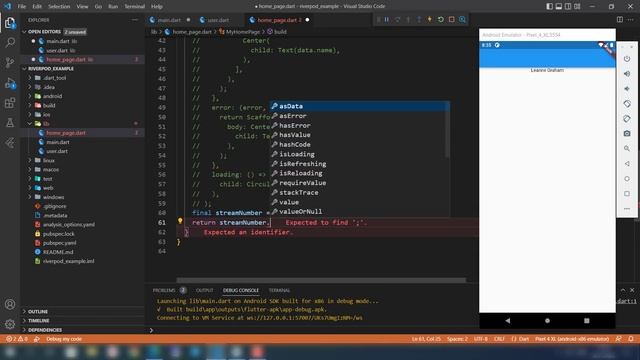Expand the .dart_tool folder

[x=54, y=78]
